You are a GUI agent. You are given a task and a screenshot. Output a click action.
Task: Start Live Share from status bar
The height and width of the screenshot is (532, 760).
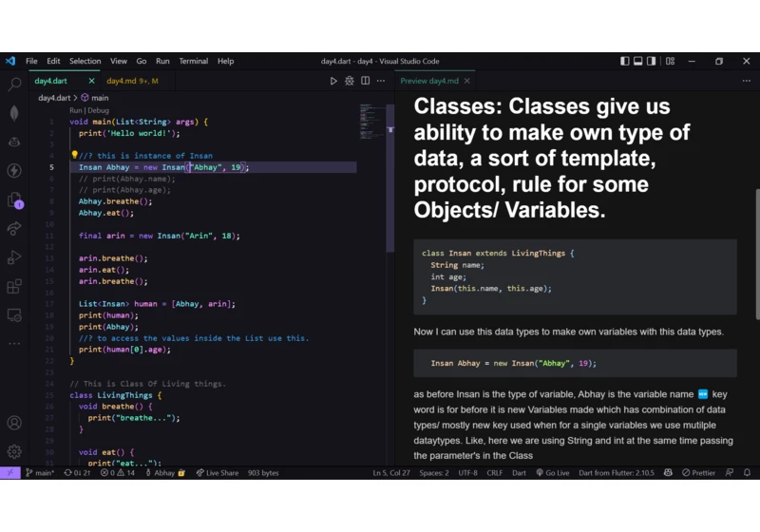[x=218, y=473]
